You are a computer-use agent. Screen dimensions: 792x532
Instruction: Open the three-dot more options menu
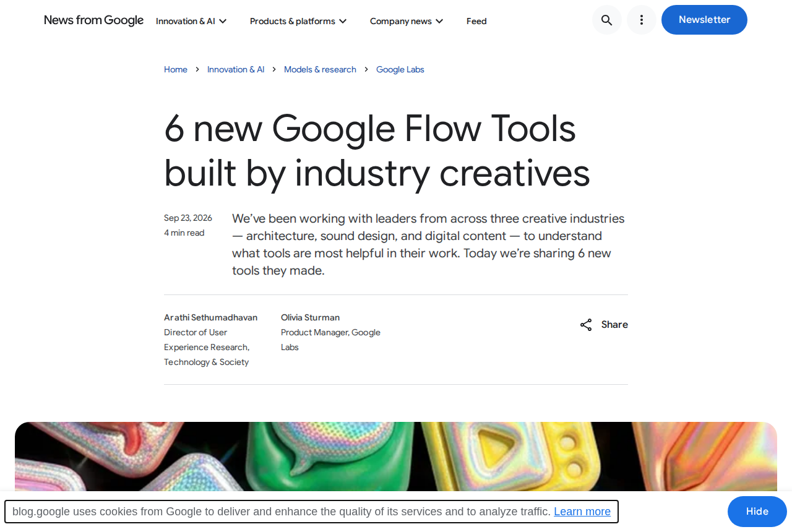coord(642,20)
